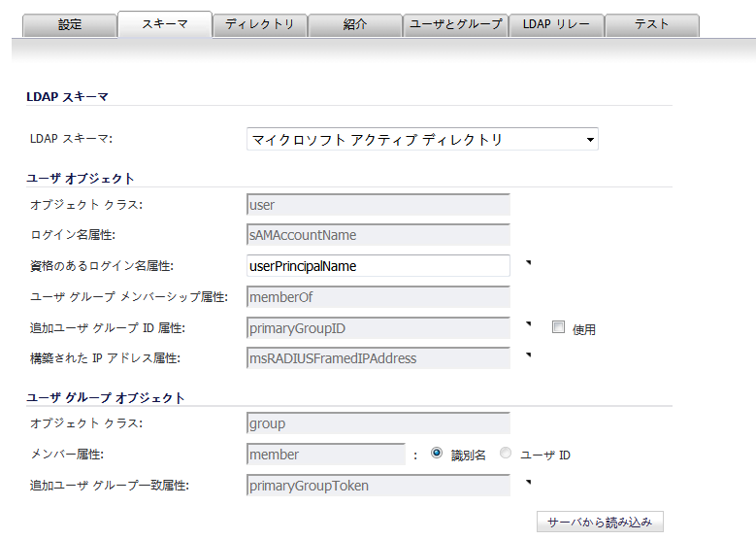The width and height of the screenshot is (756, 540).
Task: Select the ユーザ ID radio button
Action: [x=506, y=454]
